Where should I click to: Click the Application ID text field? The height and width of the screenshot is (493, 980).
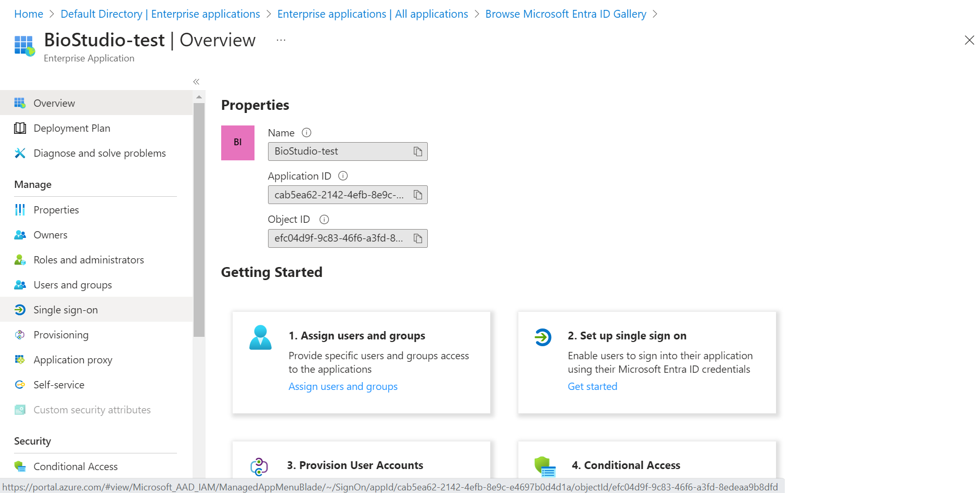click(x=348, y=195)
